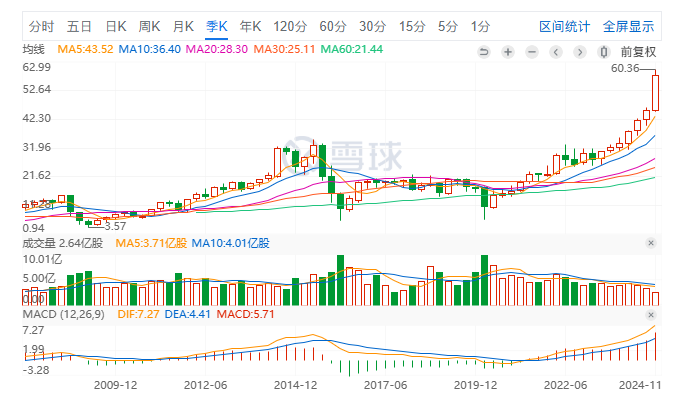The width and height of the screenshot is (673, 403).
Task: Select the 15分 interval tab
Action: click(x=412, y=27)
